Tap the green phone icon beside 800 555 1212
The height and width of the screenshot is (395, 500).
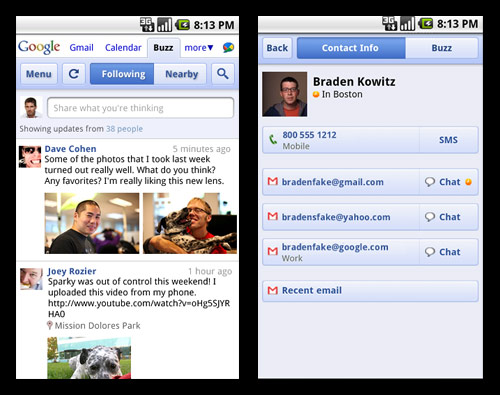pos(273,139)
